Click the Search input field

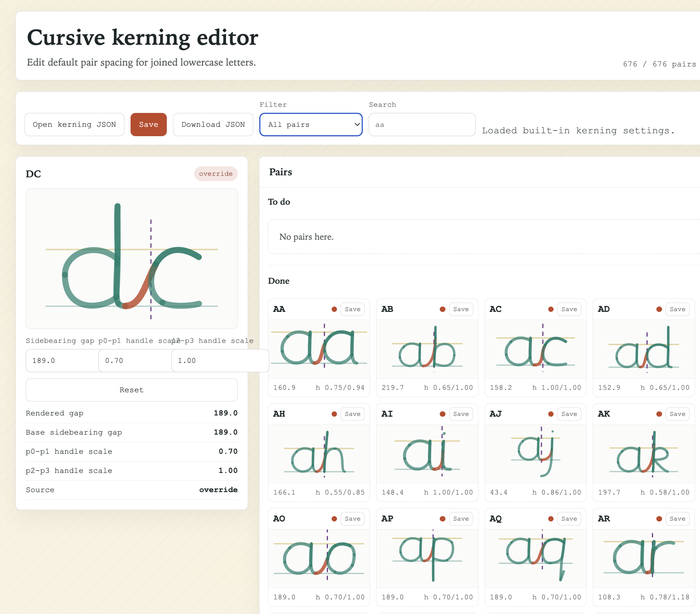click(422, 125)
